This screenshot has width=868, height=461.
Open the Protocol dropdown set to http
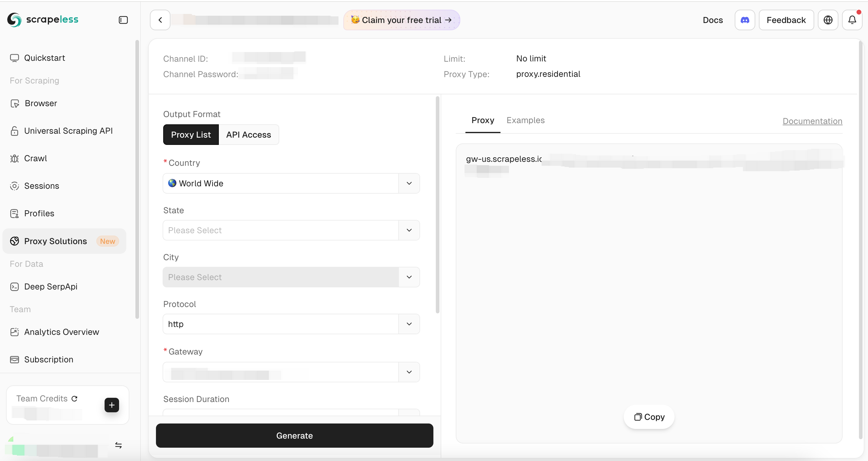coord(291,324)
